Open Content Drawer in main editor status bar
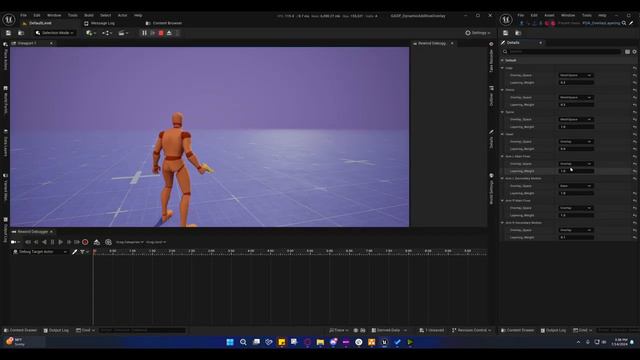The width and height of the screenshot is (640, 360). (20, 330)
